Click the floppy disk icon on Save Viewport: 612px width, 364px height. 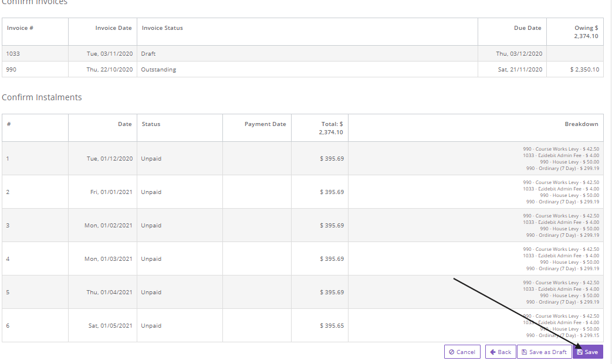tap(580, 352)
